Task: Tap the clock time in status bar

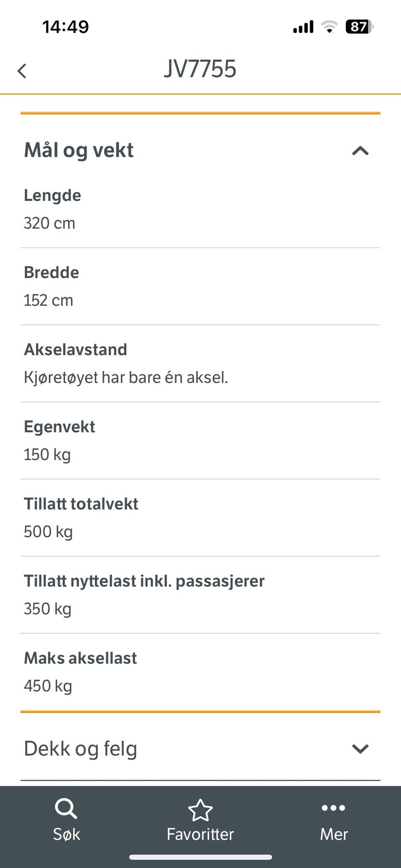Action: pos(66,27)
